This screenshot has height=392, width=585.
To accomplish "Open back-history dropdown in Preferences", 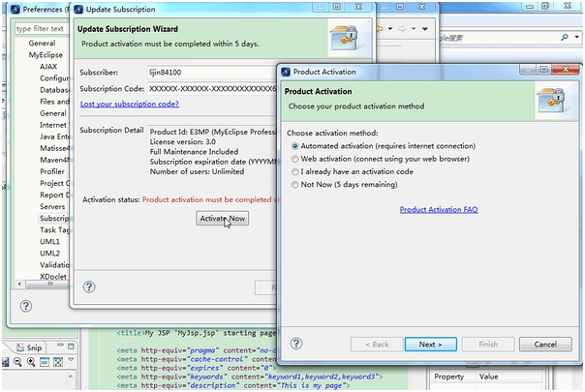I will click(390, 29).
